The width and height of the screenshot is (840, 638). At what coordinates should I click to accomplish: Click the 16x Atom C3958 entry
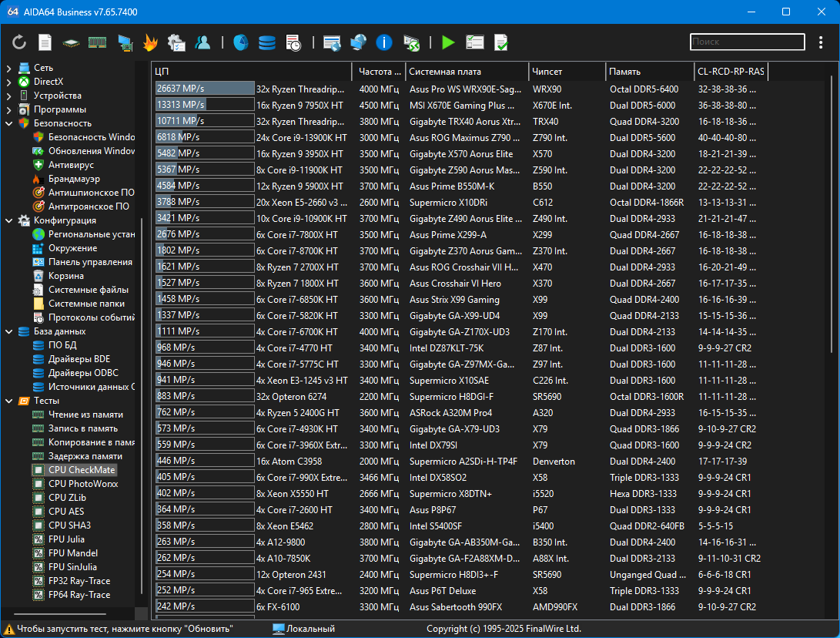[x=289, y=462]
